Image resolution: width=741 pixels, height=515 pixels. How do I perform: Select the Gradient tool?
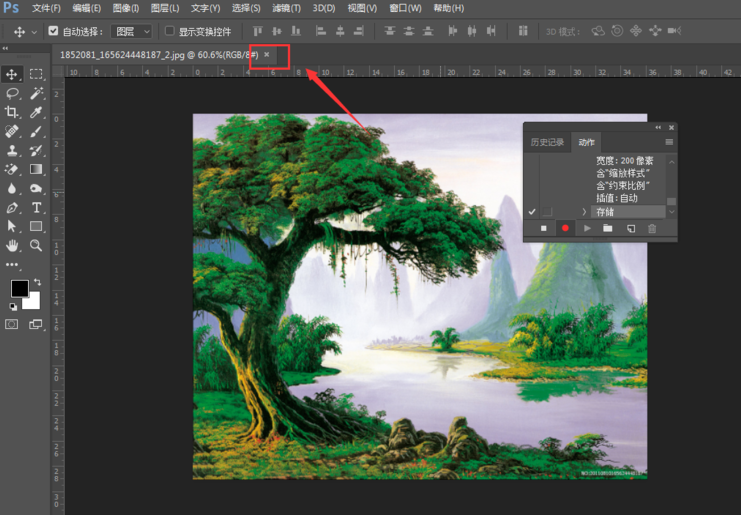(36, 169)
